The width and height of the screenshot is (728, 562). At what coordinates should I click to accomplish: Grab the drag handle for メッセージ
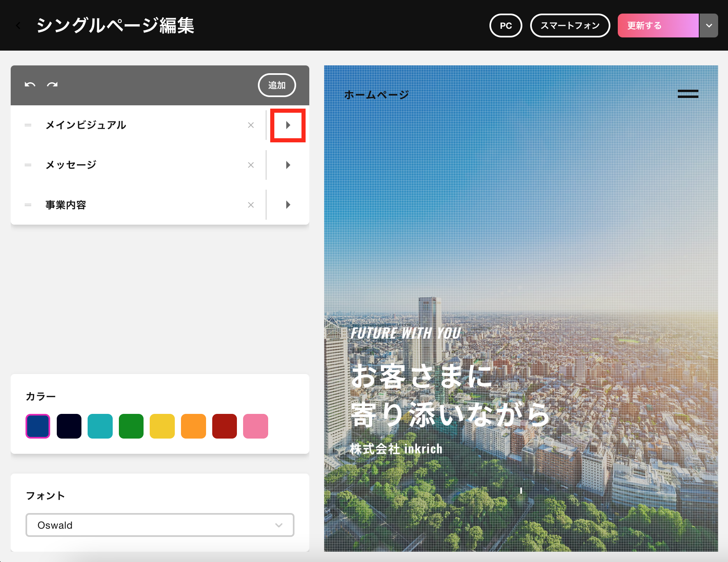(28, 165)
